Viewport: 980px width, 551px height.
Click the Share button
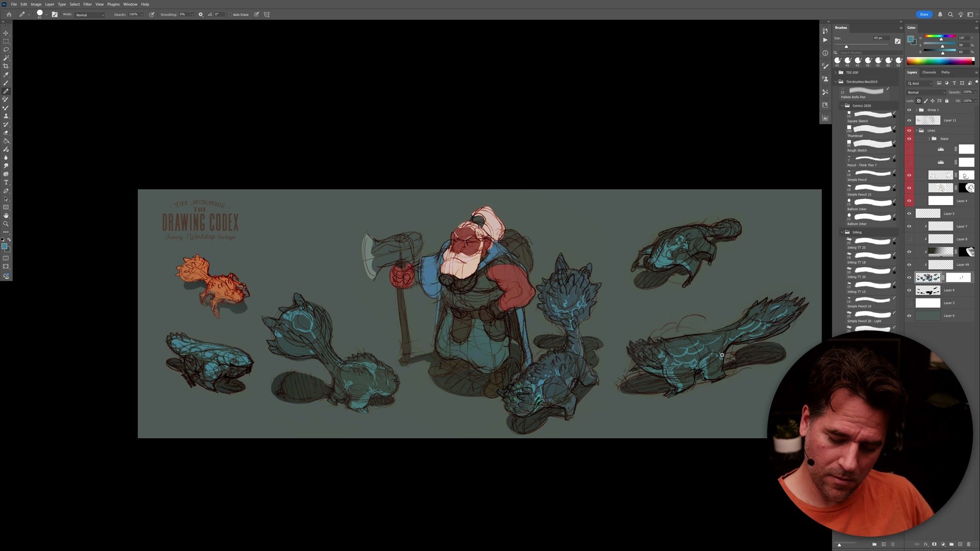pyautogui.click(x=924, y=14)
